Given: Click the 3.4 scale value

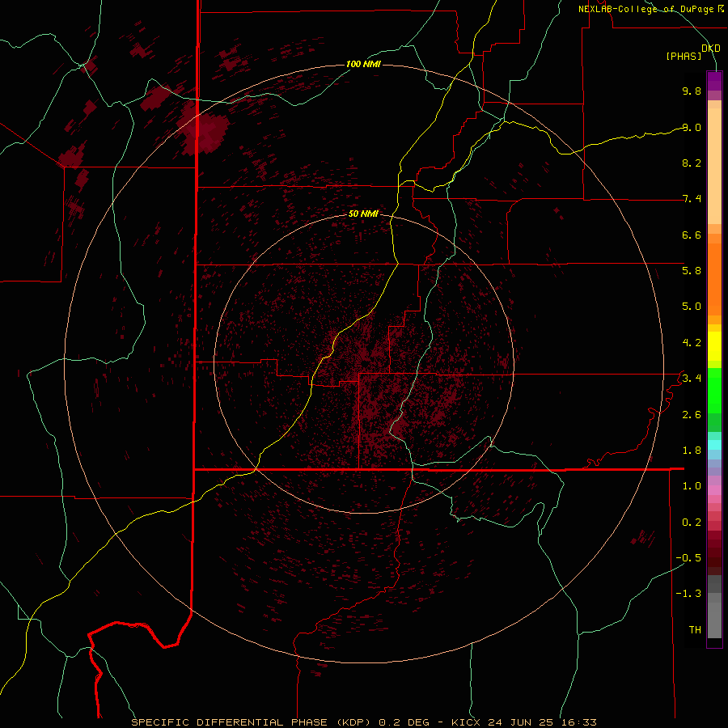Looking at the screenshot, I should point(692,378).
